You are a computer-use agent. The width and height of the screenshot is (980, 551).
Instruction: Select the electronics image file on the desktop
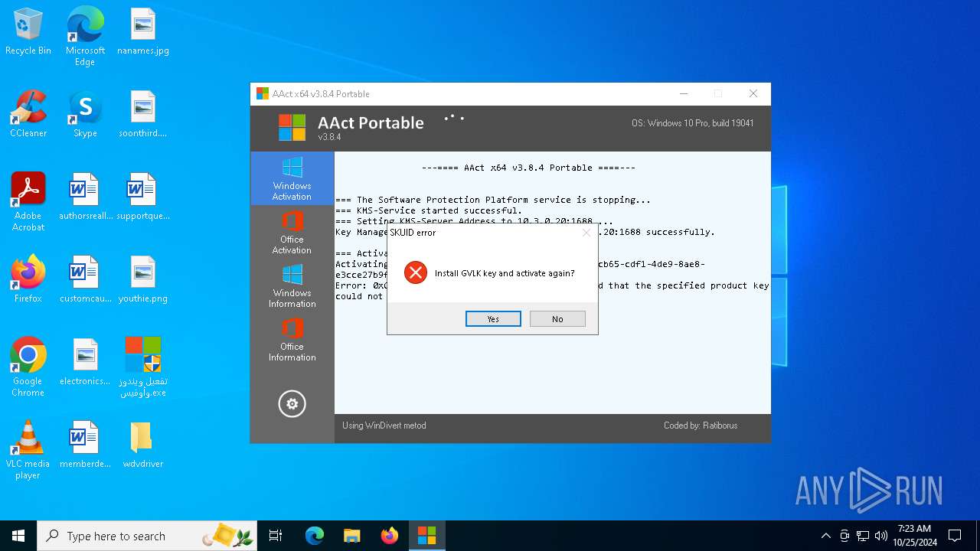pos(85,363)
